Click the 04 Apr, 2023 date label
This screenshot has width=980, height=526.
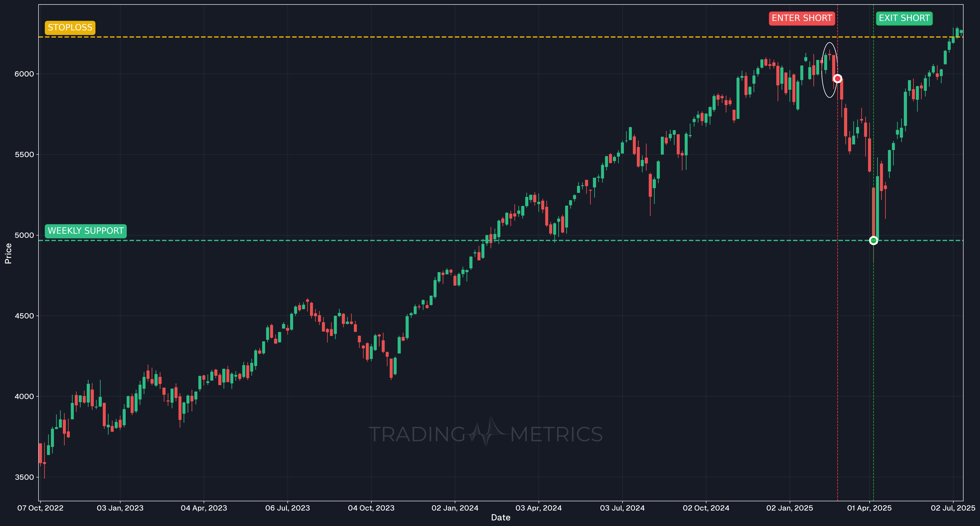tap(204, 508)
